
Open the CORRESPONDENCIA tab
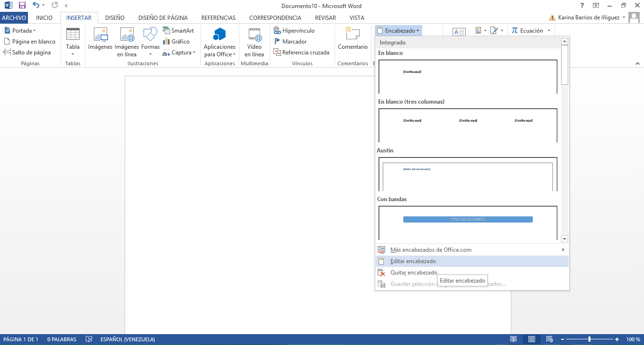(x=275, y=18)
